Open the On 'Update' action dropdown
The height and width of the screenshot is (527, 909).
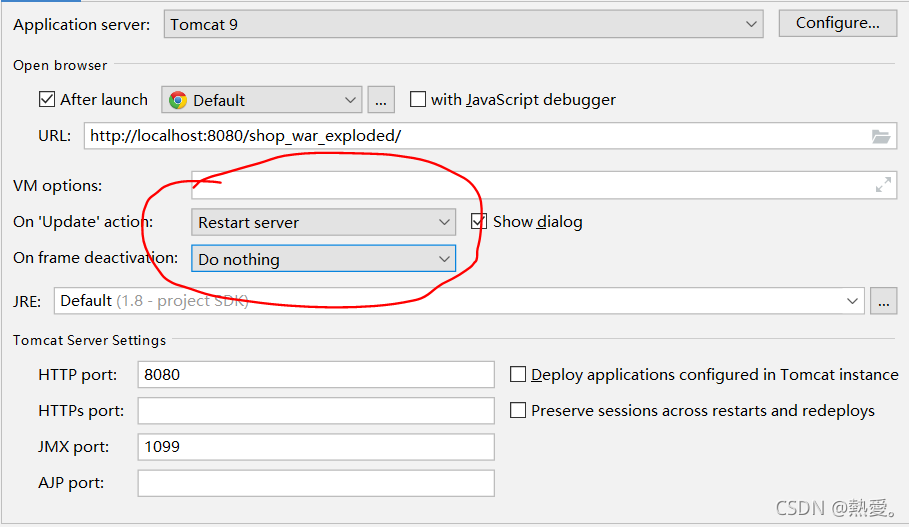[x=323, y=223]
